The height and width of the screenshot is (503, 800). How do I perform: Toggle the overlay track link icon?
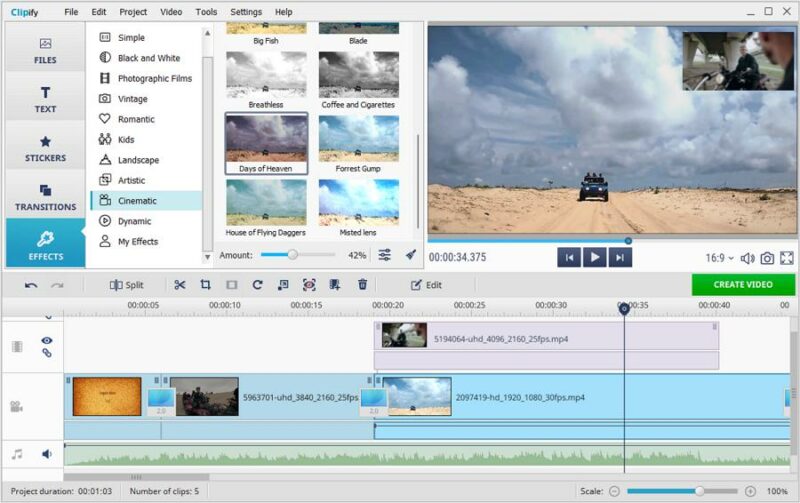(47, 353)
